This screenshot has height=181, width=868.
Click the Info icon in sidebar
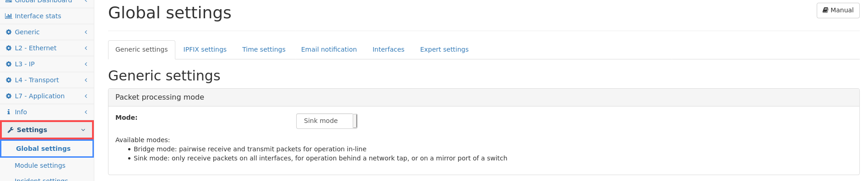pos(9,112)
